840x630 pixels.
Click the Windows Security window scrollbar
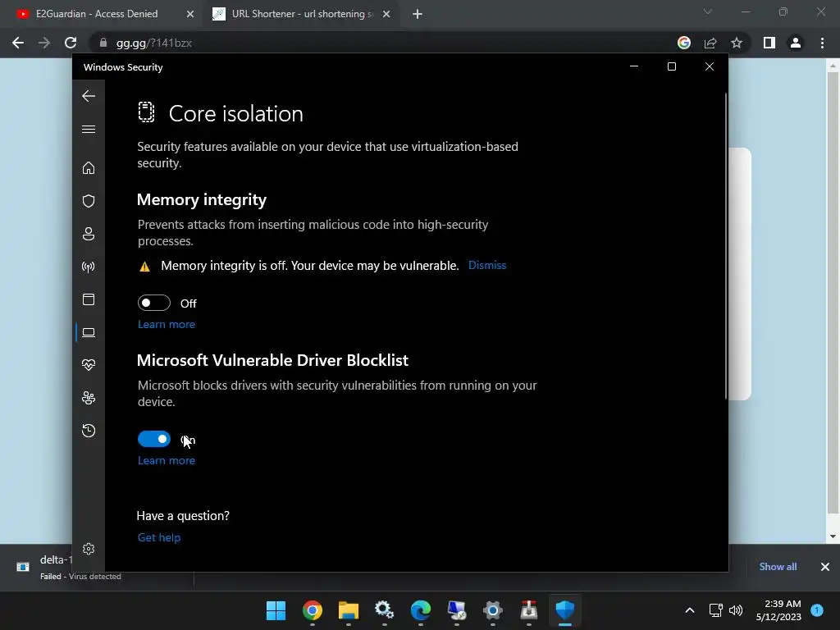tap(726, 246)
